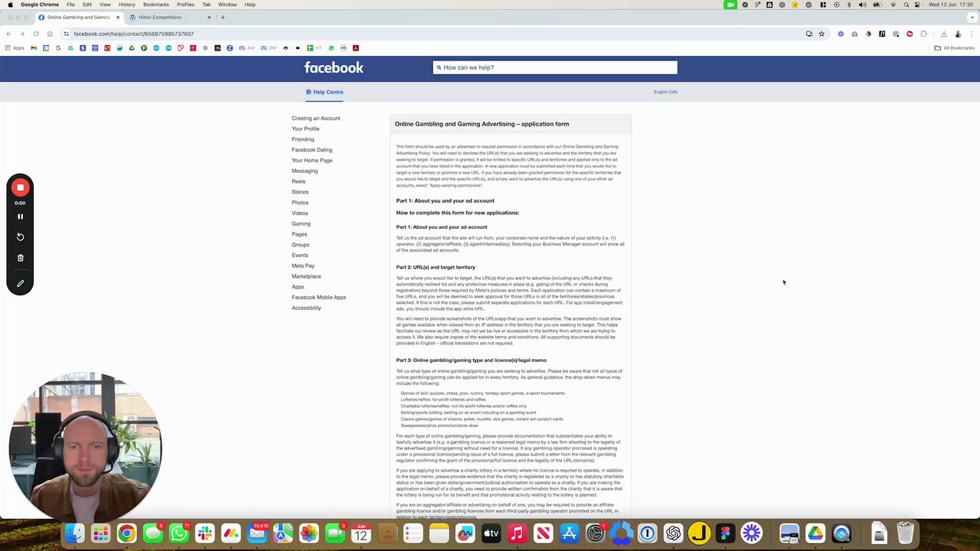The height and width of the screenshot is (551, 980).
Task: Pause the screen recording
Action: [x=21, y=217]
